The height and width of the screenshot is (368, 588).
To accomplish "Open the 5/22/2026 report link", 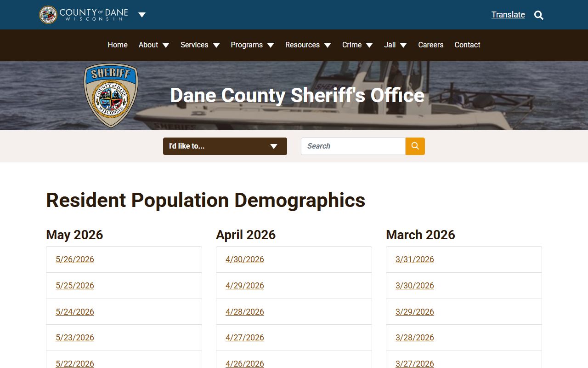I will (x=75, y=363).
